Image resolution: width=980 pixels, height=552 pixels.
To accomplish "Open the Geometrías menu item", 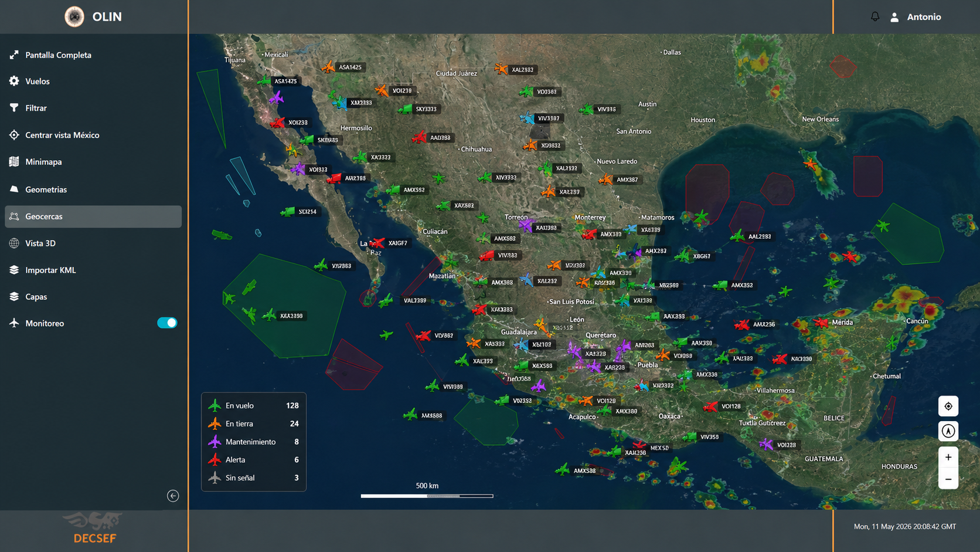I will 93,189.
